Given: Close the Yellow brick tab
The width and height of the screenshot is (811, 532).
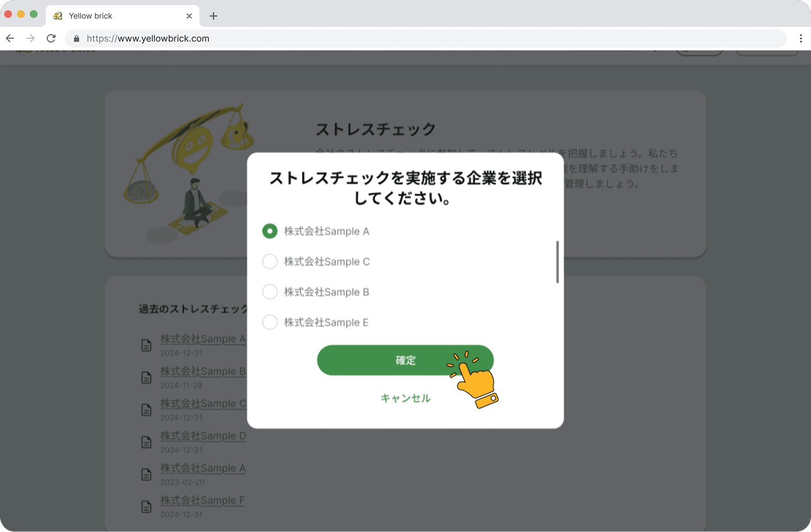Looking at the screenshot, I should click(x=189, y=16).
